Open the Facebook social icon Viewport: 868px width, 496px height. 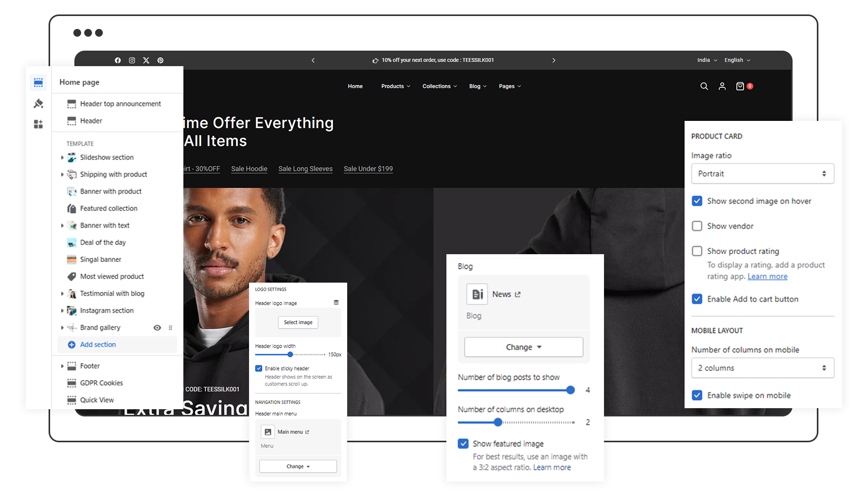[118, 60]
